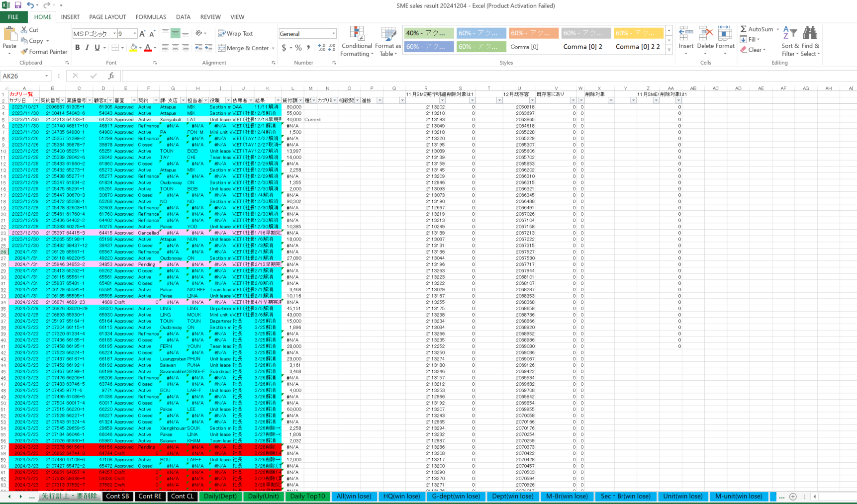Click Increase Decimal icon

322,48
